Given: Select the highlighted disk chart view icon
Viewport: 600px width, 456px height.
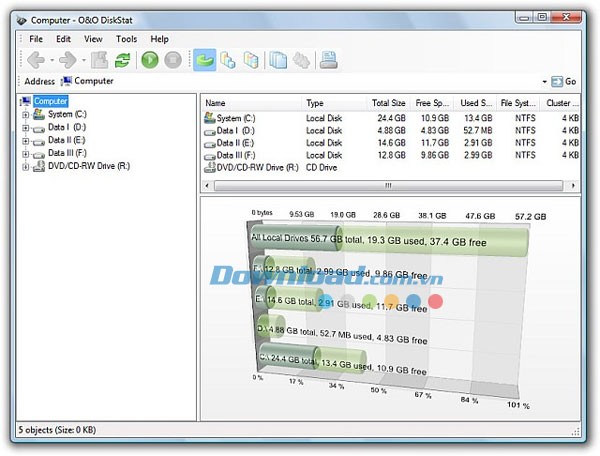Looking at the screenshot, I should pos(205,61).
